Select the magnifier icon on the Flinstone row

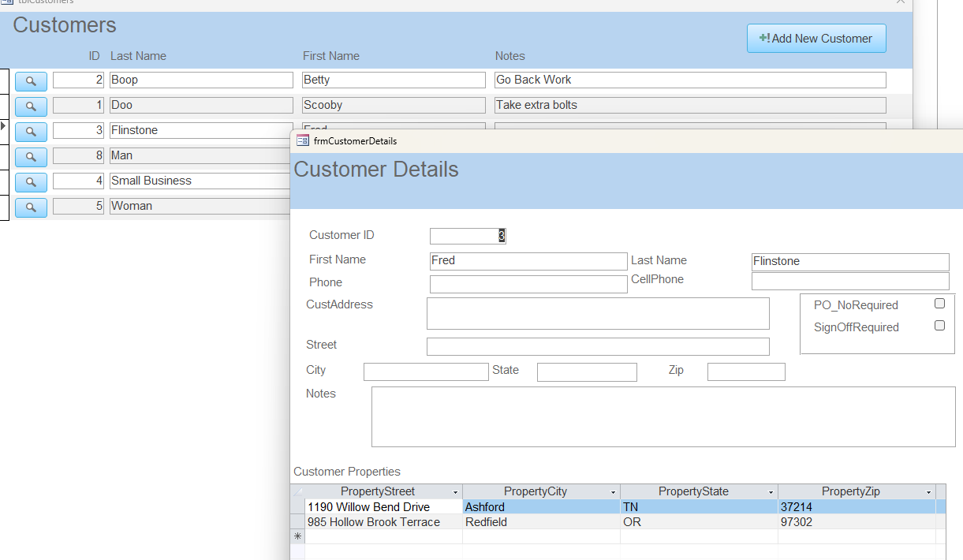pyautogui.click(x=31, y=130)
